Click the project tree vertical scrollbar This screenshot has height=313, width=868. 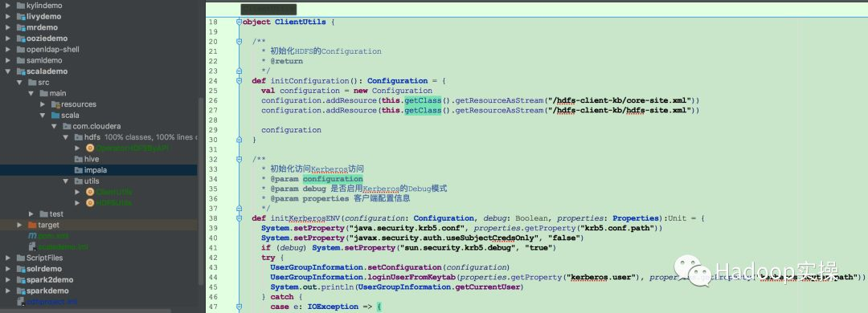[201, 191]
